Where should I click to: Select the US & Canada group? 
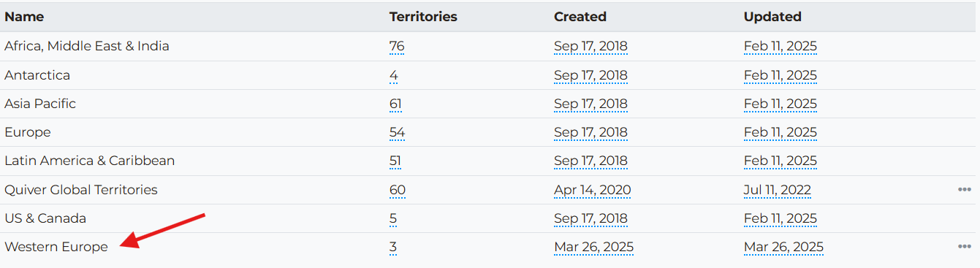pyautogui.click(x=45, y=218)
